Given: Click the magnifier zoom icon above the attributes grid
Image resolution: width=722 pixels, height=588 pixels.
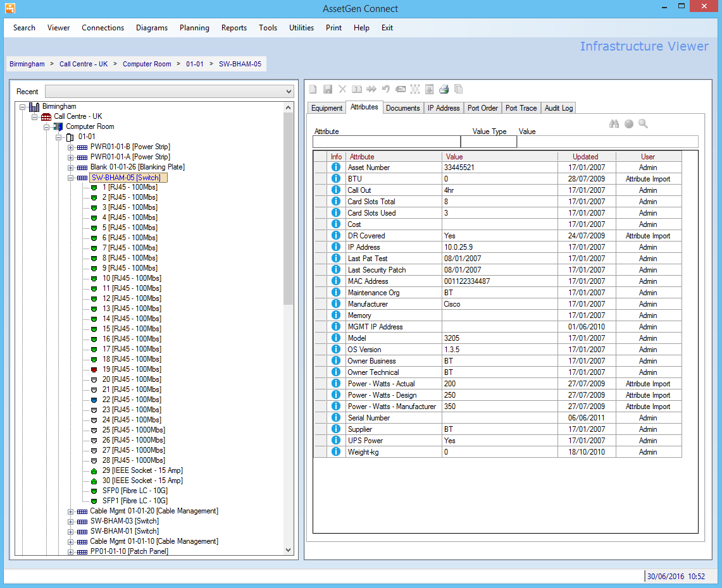Looking at the screenshot, I should [x=643, y=123].
